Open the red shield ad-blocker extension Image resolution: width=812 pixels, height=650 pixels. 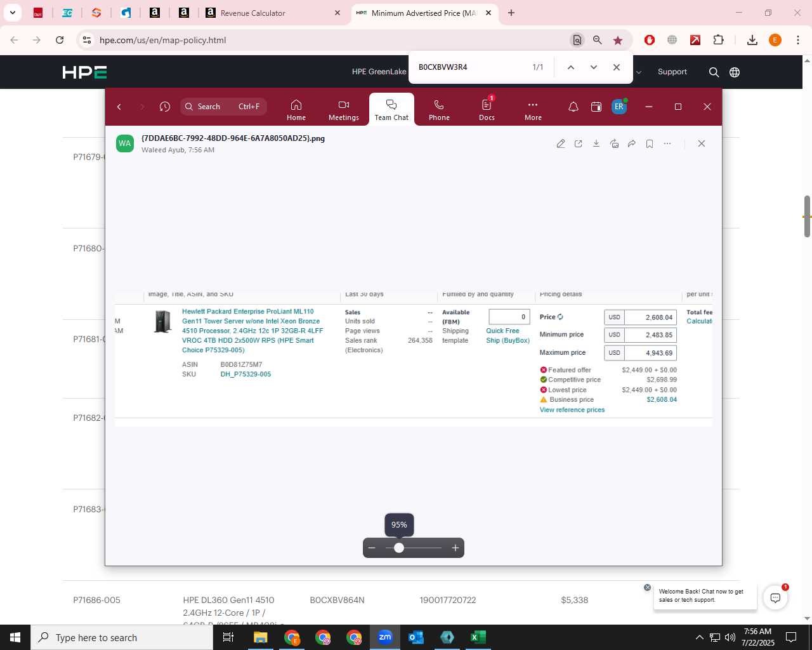tap(650, 40)
